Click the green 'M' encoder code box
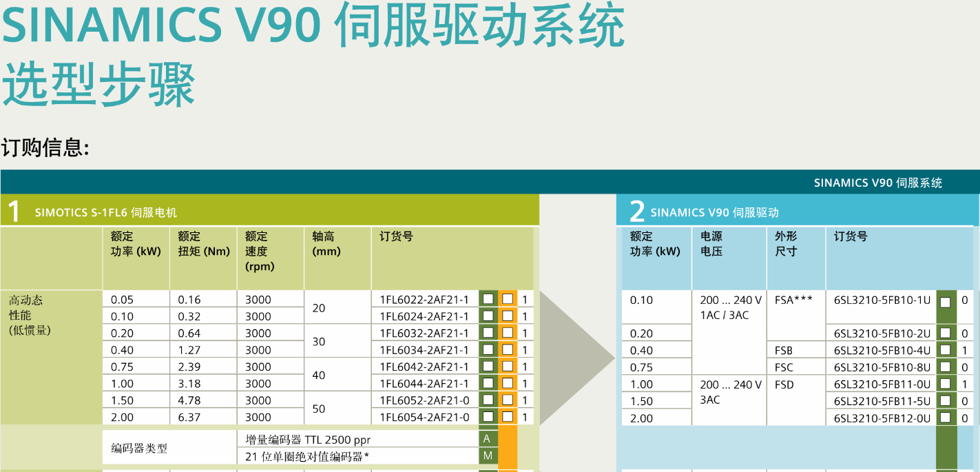The height and width of the screenshot is (472, 980). [487, 456]
